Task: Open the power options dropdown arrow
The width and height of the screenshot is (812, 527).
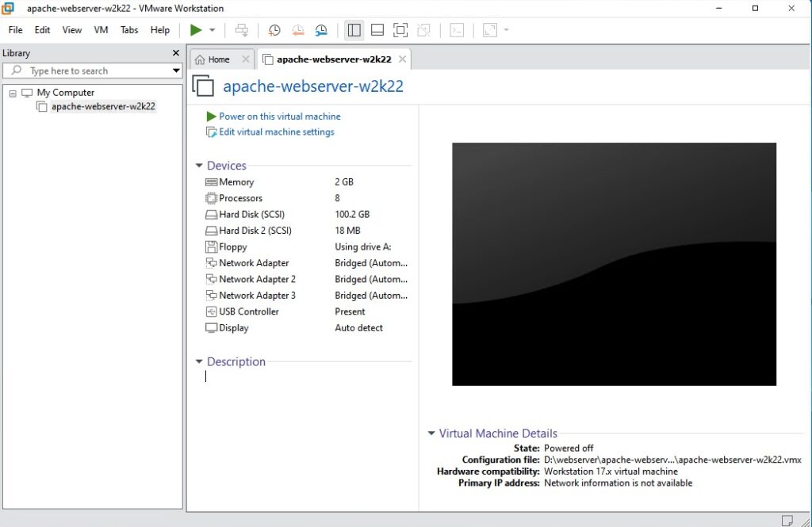Action: [x=212, y=30]
